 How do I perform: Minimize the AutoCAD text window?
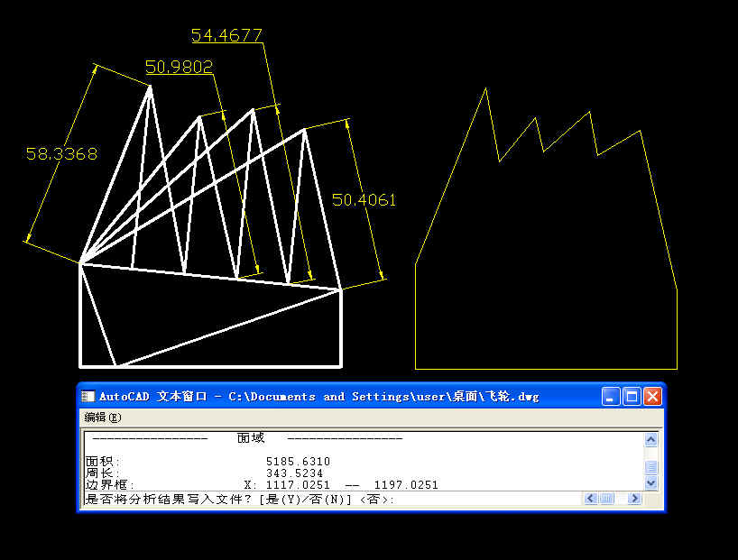click(x=611, y=397)
